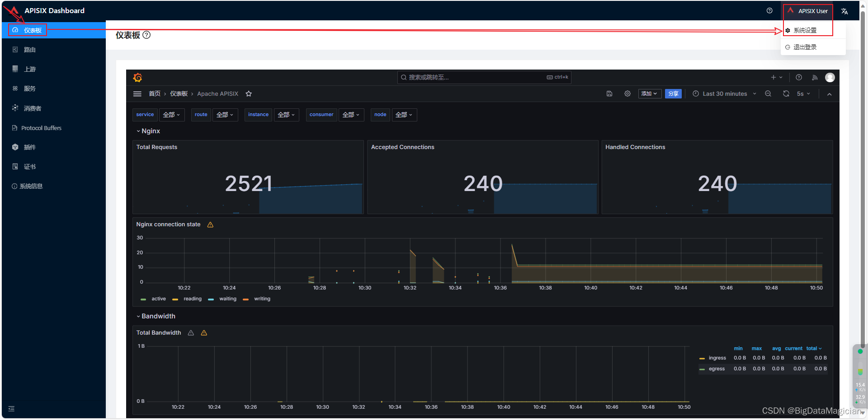Select 系统设置 from the user menu
This screenshot has width=868, height=420.
[805, 30]
